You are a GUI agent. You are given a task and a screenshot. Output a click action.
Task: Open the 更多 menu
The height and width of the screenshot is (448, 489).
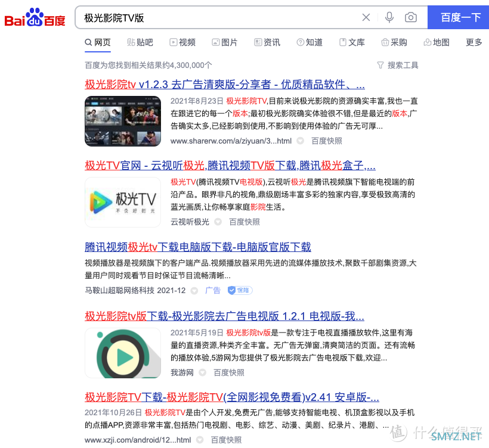(473, 42)
